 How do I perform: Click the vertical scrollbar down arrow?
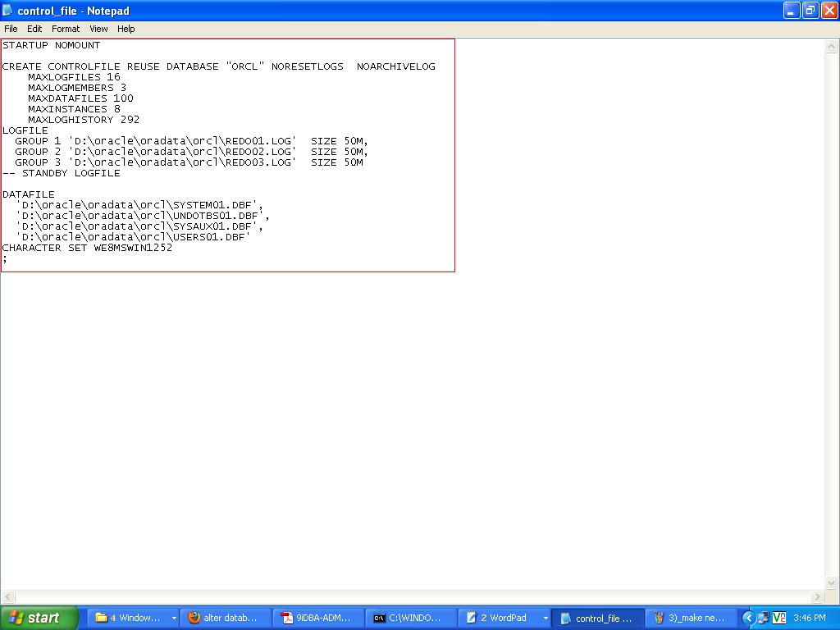(x=833, y=584)
